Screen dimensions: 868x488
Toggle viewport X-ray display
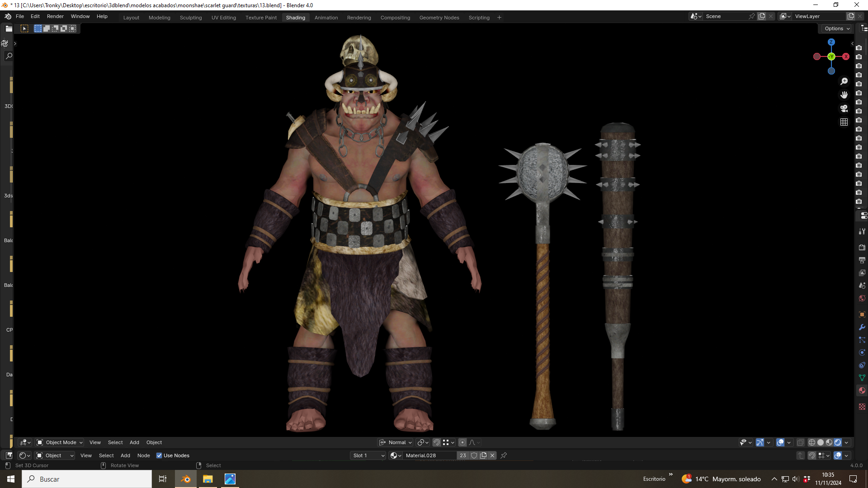800,442
